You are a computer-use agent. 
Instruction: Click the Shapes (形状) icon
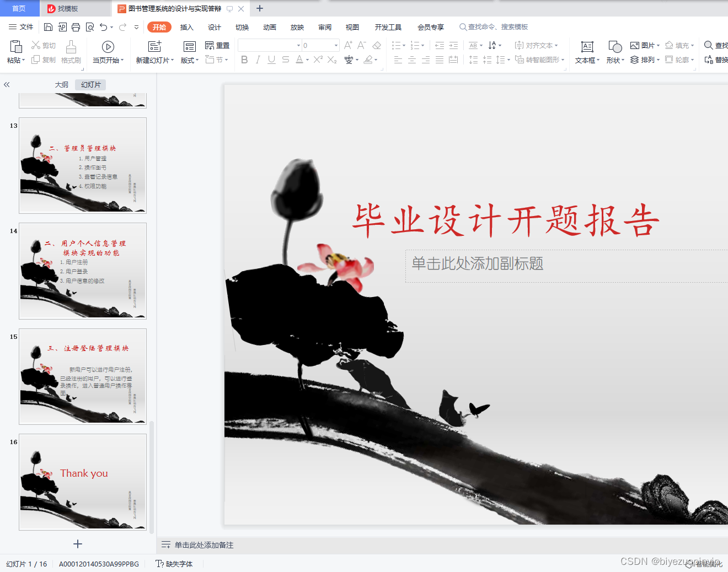(615, 47)
